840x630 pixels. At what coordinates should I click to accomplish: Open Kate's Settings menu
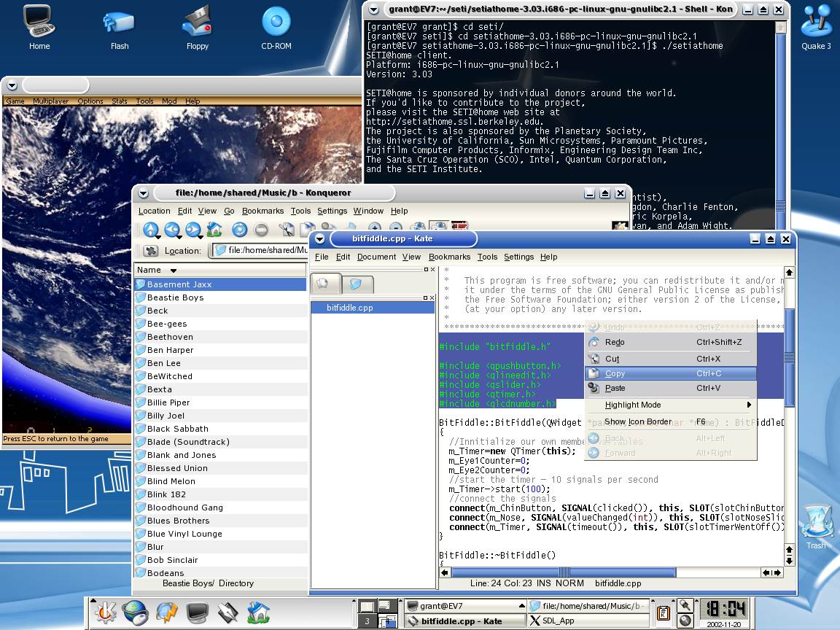coord(518,257)
